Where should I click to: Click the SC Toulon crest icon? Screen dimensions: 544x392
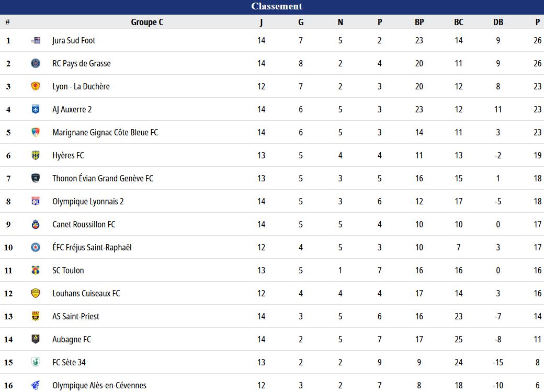tap(36, 270)
